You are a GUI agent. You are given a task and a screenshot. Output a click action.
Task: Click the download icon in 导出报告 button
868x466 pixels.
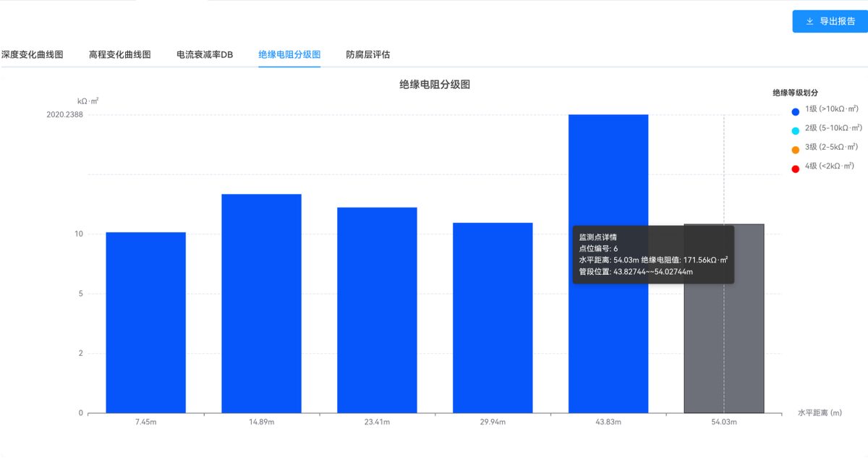click(x=809, y=22)
